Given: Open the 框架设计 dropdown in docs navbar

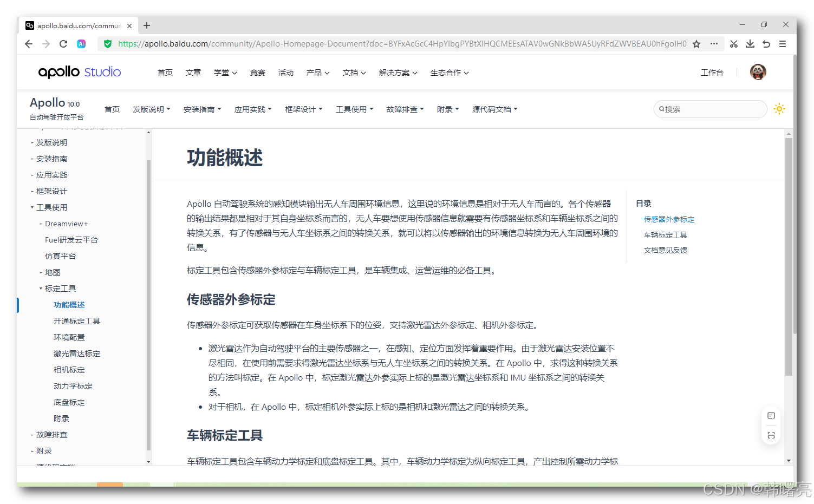Looking at the screenshot, I should coord(304,109).
